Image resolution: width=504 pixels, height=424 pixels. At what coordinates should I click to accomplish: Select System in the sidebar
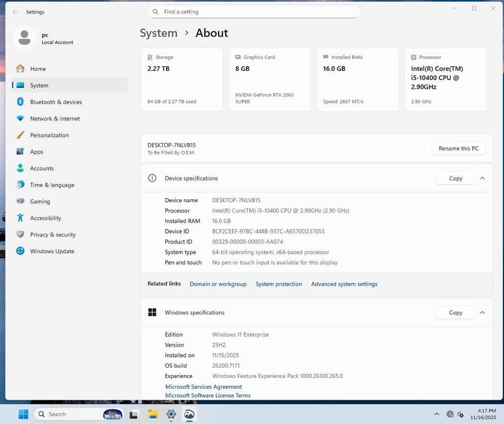(x=70, y=85)
